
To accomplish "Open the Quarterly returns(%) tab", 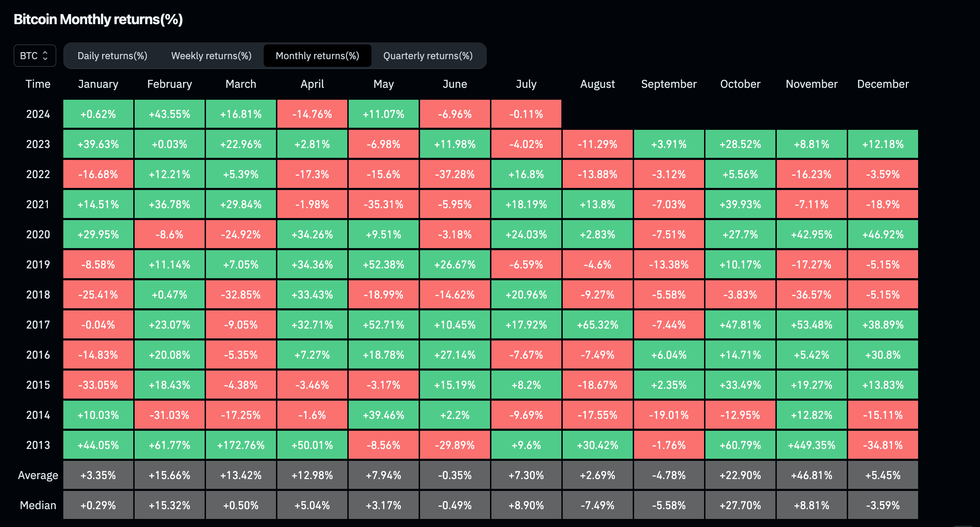I will pos(428,56).
